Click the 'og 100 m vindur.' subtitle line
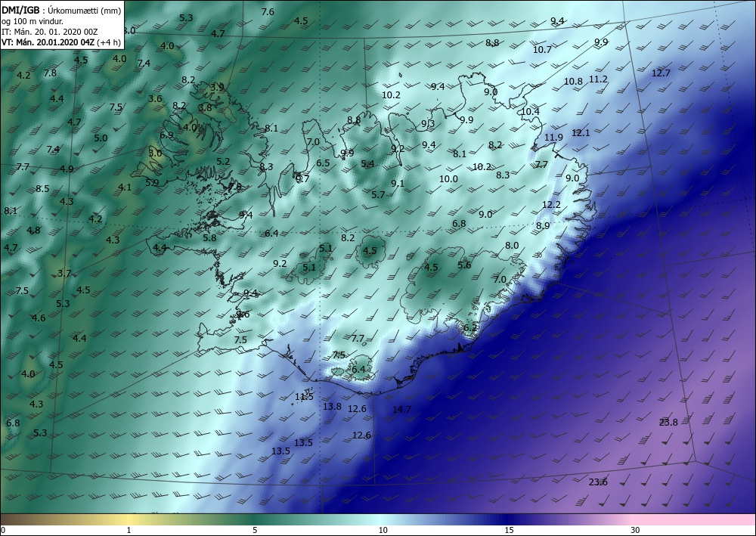The width and height of the screenshot is (756, 536). click(x=33, y=21)
